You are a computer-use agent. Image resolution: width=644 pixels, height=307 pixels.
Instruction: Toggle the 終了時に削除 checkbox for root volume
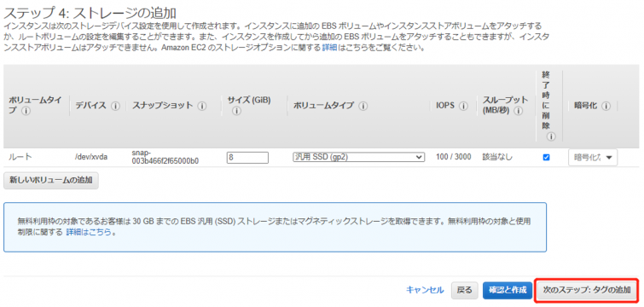click(x=546, y=157)
